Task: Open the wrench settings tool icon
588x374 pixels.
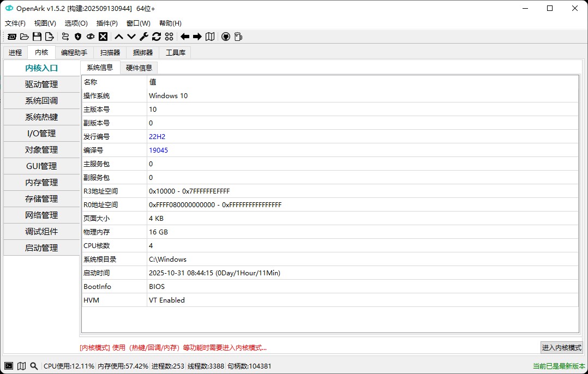Action: coord(143,37)
